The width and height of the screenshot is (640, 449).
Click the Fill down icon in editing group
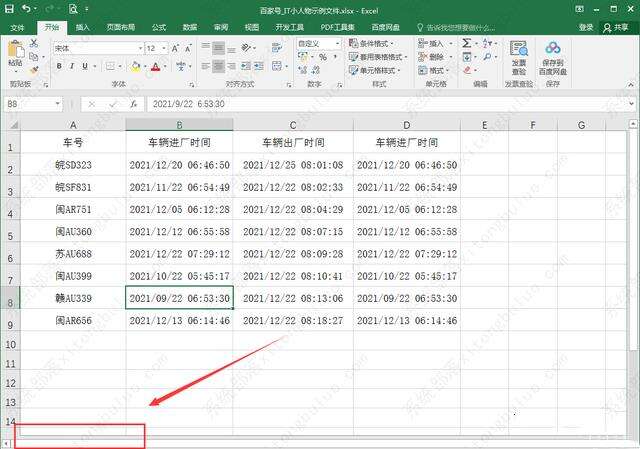467,57
